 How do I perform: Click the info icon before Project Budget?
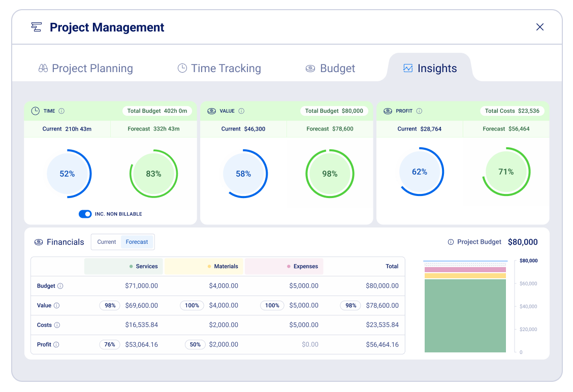(x=451, y=242)
